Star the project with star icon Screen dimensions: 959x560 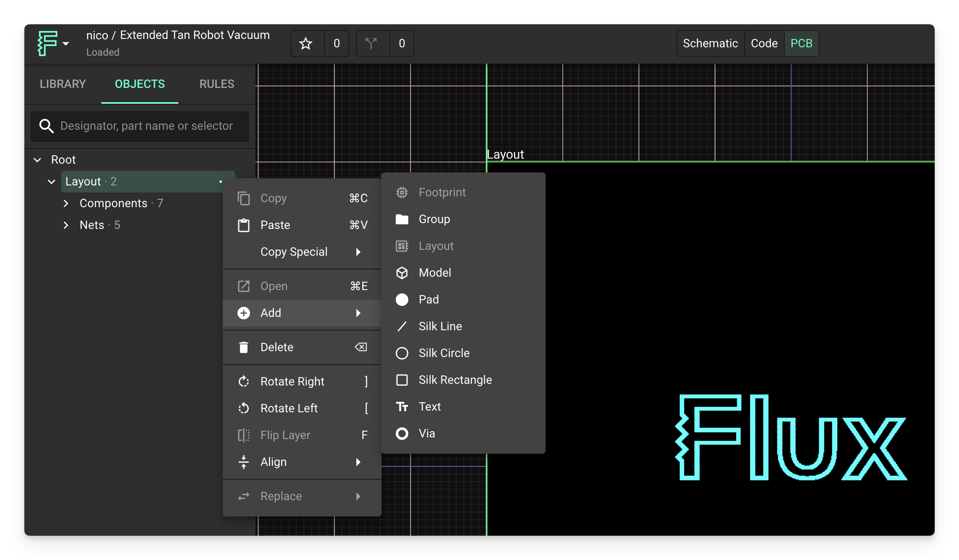(x=306, y=44)
